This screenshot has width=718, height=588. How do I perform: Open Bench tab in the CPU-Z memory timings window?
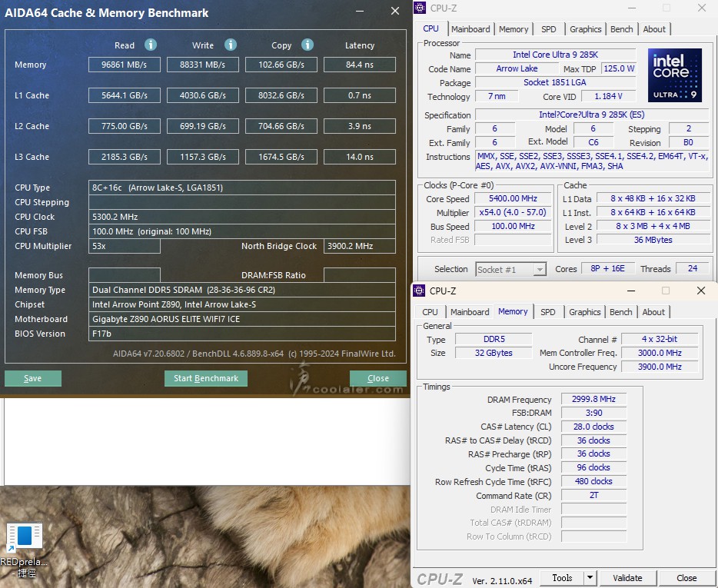click(621, 312)
